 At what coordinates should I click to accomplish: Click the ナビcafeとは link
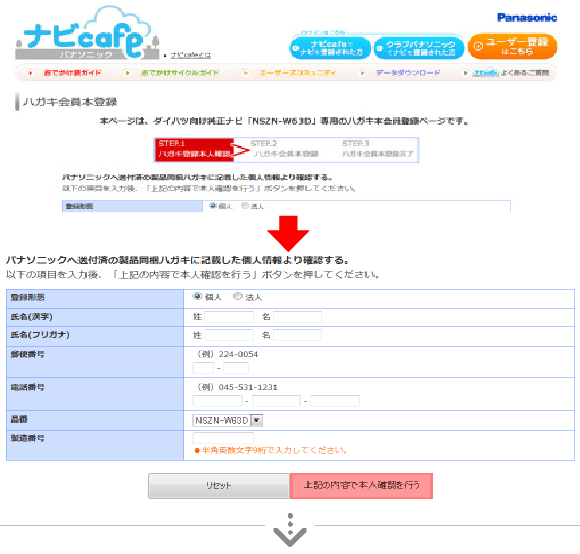coord(190,55)
